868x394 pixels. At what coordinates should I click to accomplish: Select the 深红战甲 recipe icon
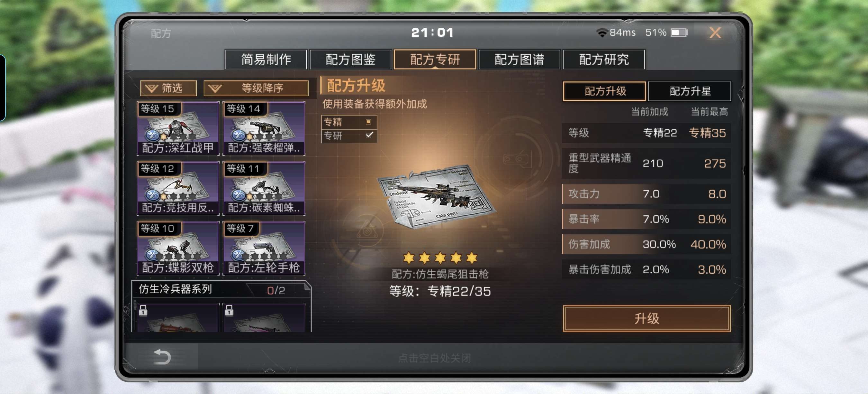point(178,128)
